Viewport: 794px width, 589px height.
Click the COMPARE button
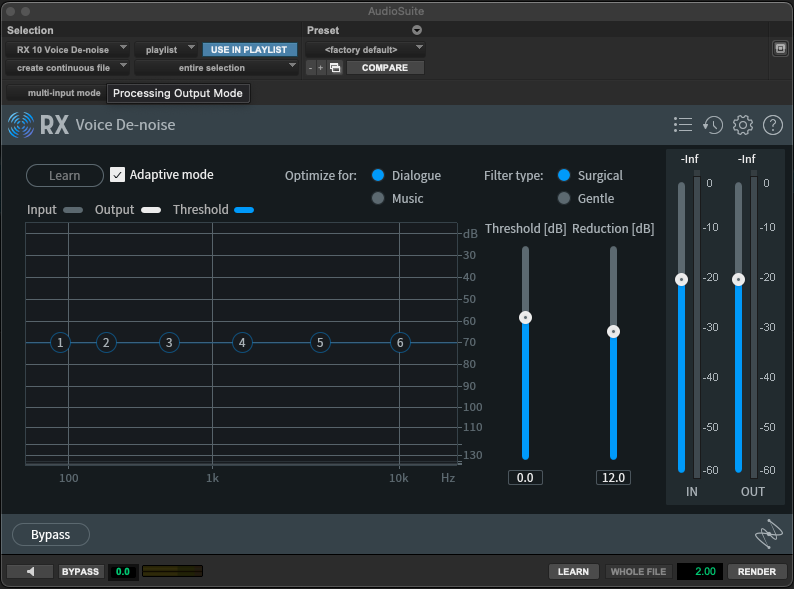click(385, 67)
